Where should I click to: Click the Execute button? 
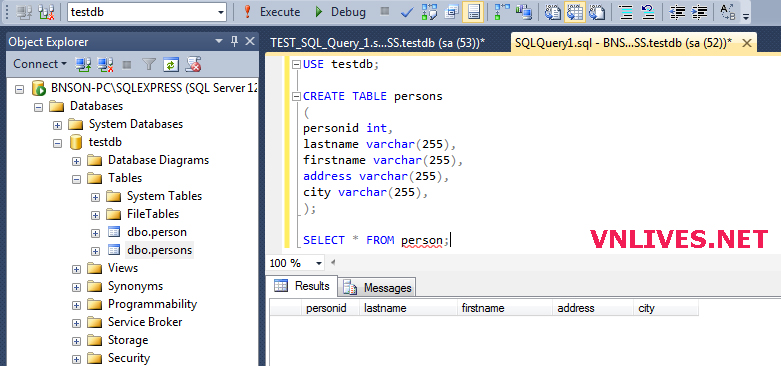(271, 12)
